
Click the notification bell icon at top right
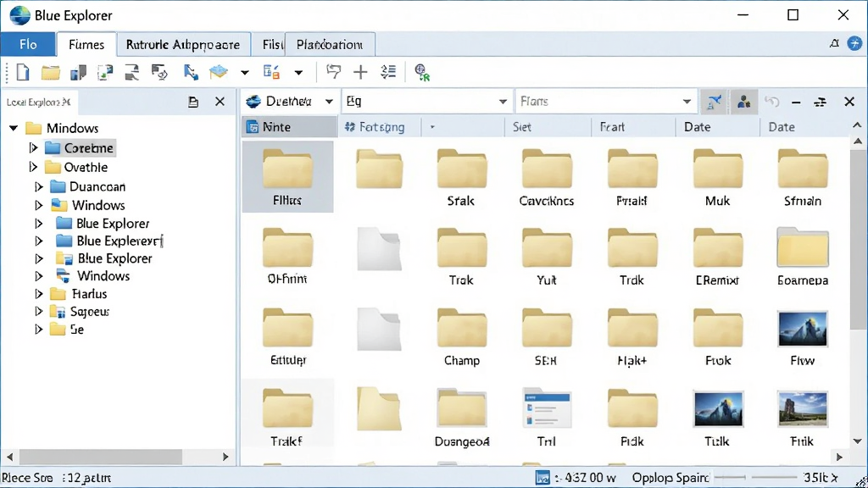834,43
